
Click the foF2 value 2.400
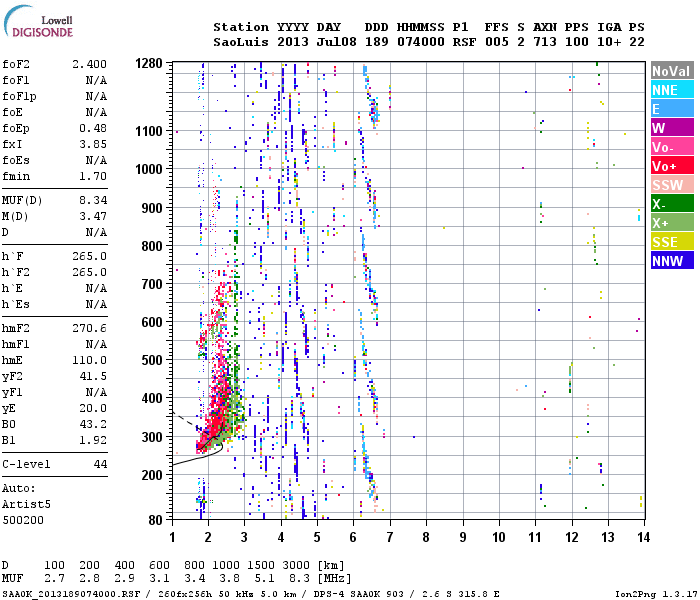coord(89,64)
